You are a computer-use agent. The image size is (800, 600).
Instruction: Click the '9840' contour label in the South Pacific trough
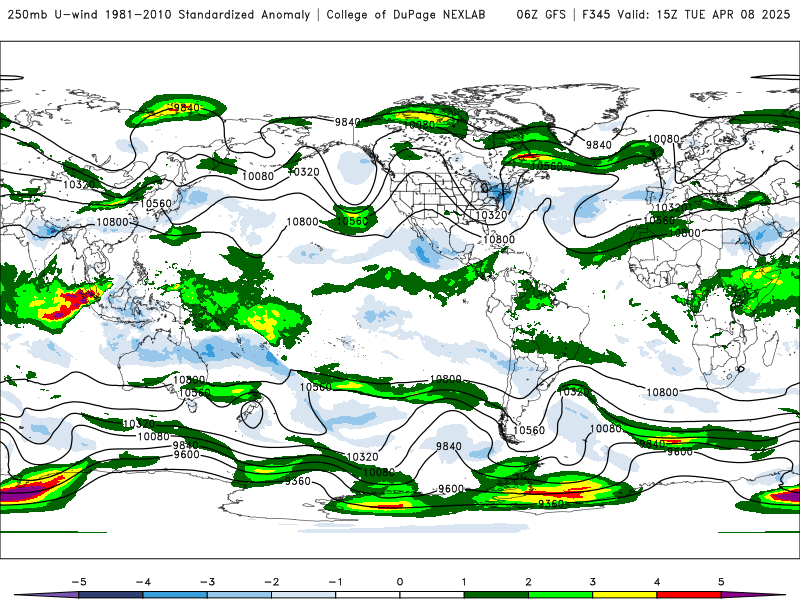coord(448,446)
